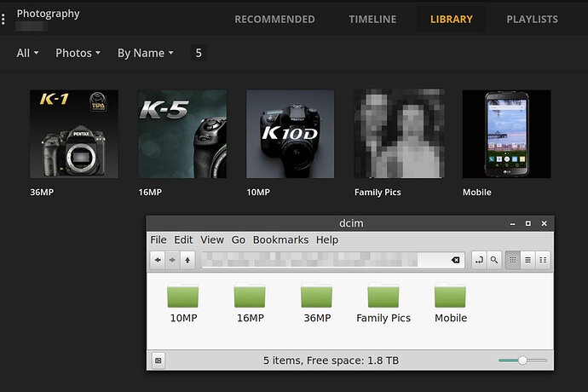Screen dimensions: 588x392
Task: Click the 16MP album label in library
Action: pos(150,192)
